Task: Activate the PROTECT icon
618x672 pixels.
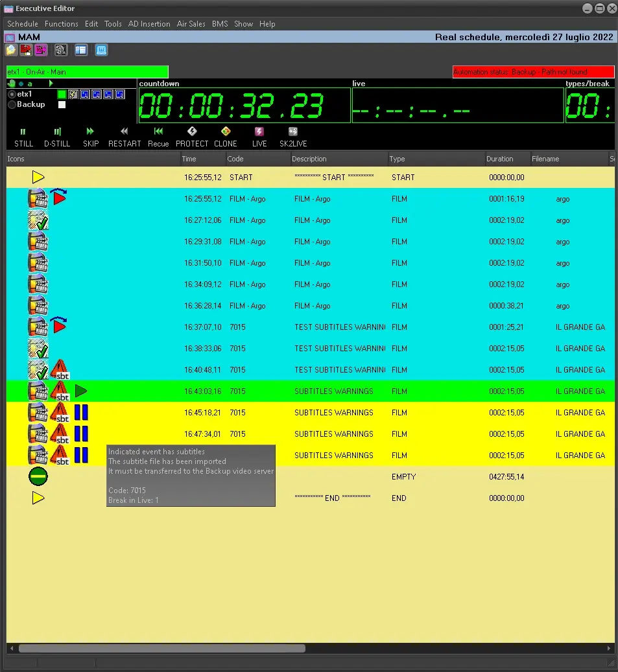Action: pos(192,132)
